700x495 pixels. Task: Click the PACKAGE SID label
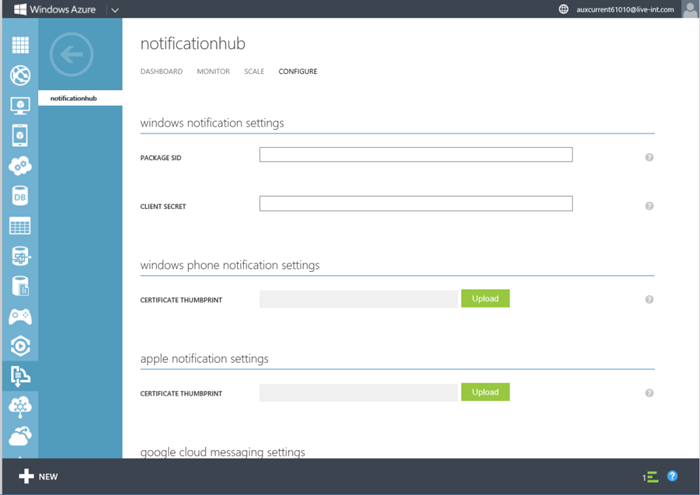[x=161, y=158]
